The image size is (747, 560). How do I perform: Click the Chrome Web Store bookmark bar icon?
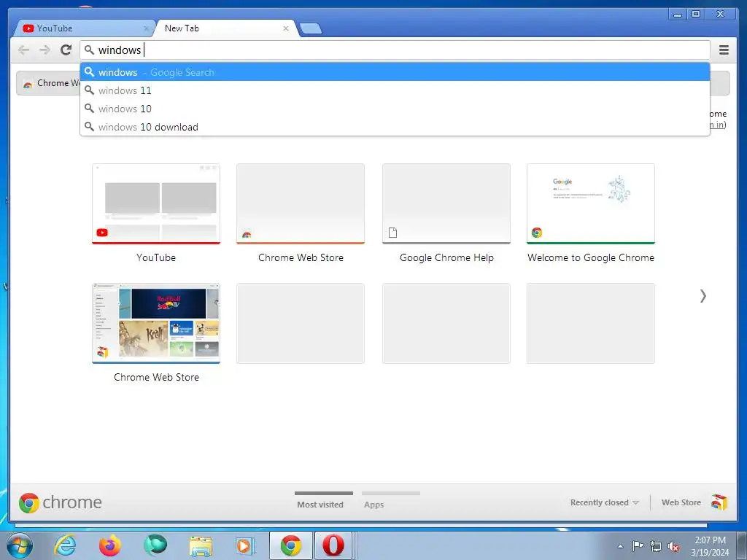coord(28,84)
